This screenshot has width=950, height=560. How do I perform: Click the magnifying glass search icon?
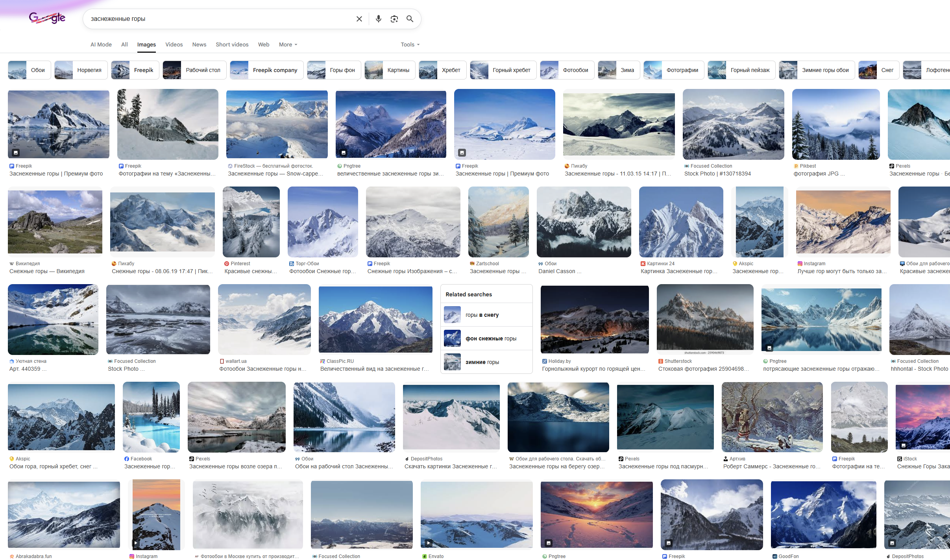[x=410, y=19]
